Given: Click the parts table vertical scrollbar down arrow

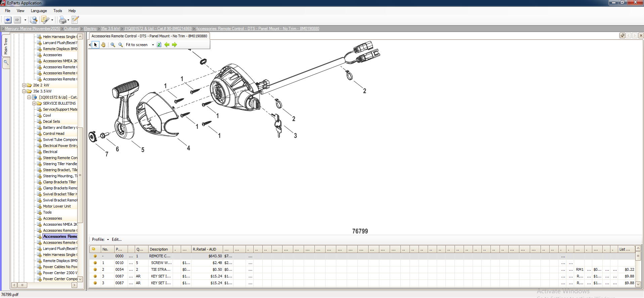Looking at the screenshot, I should click(638, 284).
